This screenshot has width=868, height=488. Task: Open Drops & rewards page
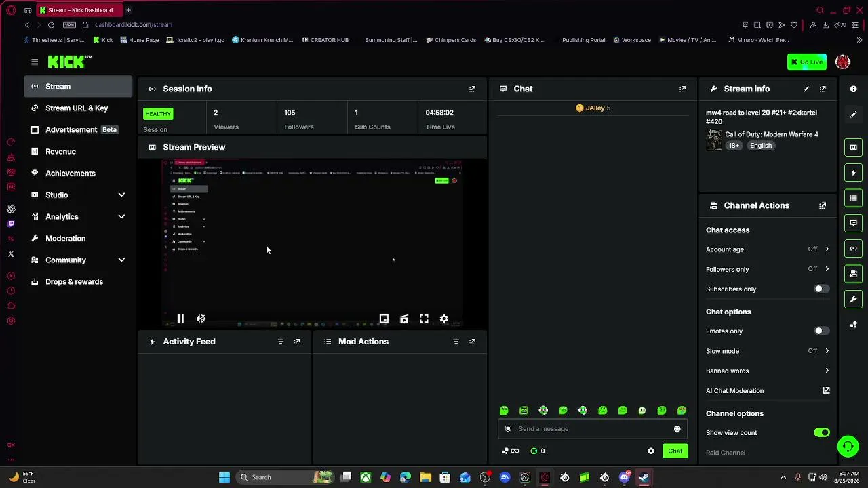78,281
